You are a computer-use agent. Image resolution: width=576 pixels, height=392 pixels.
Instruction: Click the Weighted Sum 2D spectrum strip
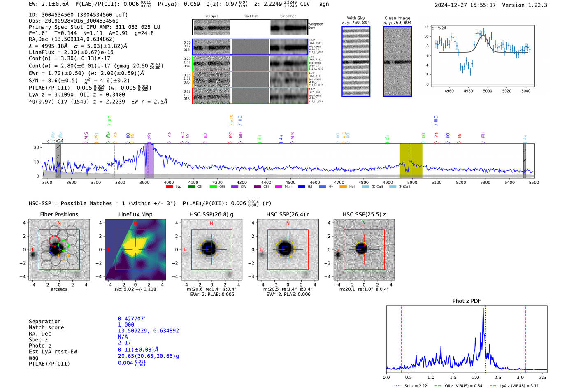(x=250, y=27)
